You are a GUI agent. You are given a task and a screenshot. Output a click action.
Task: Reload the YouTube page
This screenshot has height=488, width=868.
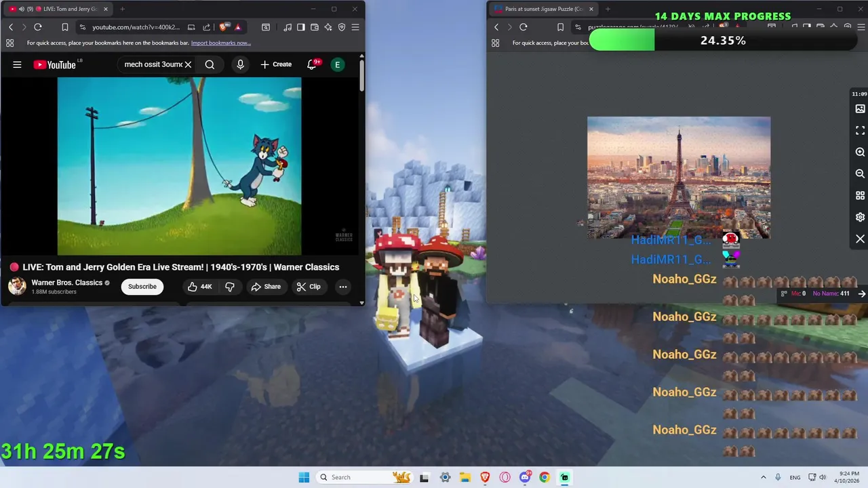click(38, 27)
